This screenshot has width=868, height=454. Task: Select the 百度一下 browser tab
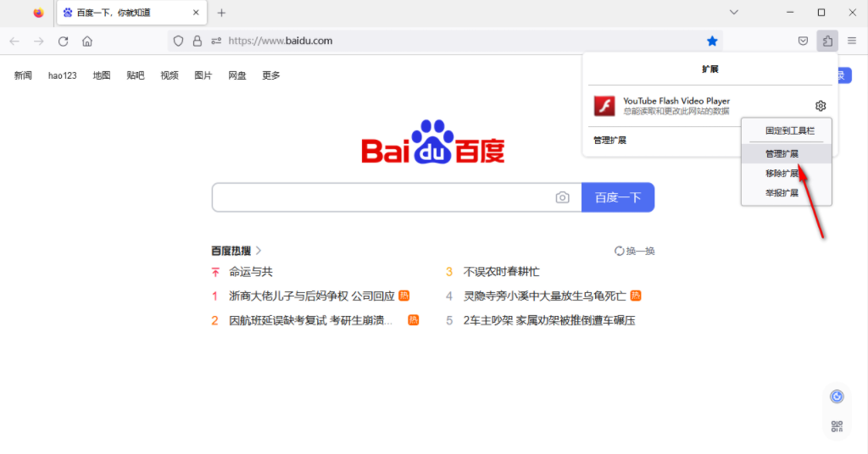coord(131,13)
